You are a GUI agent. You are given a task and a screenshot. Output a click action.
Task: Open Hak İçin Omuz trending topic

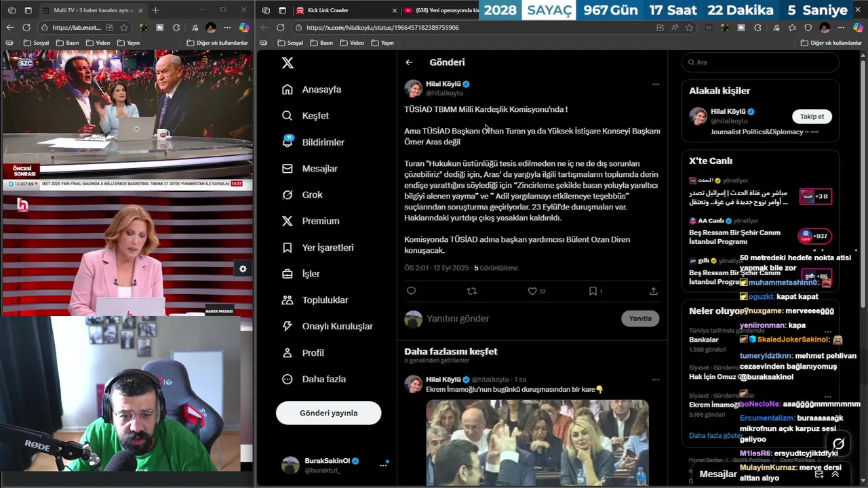[713, 376]
